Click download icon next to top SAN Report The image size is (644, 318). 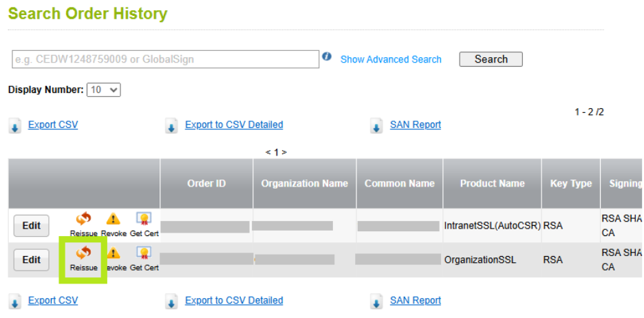[x=376, y=126]
